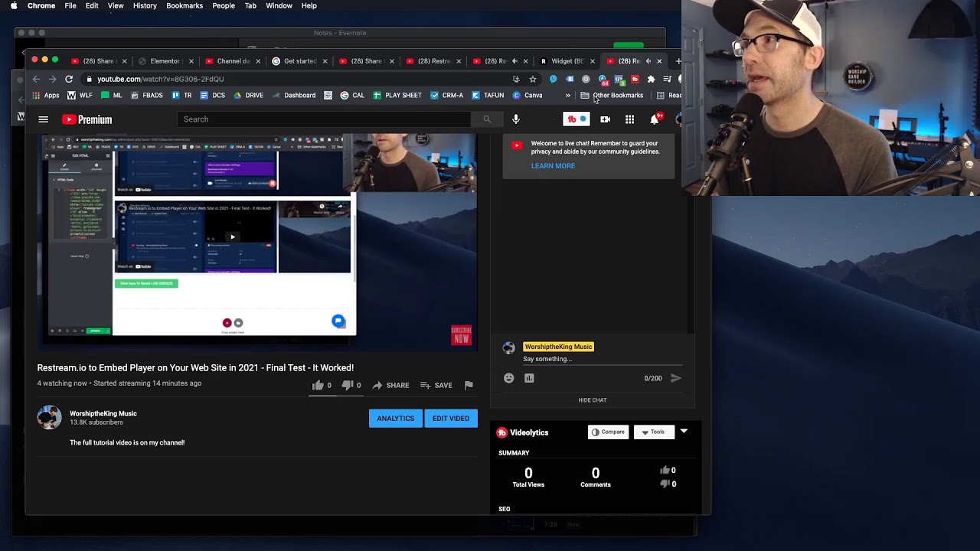Viewport: 980px width, 551px height.
Task: Open the Apple menu
Action: [x=13, y=5]
